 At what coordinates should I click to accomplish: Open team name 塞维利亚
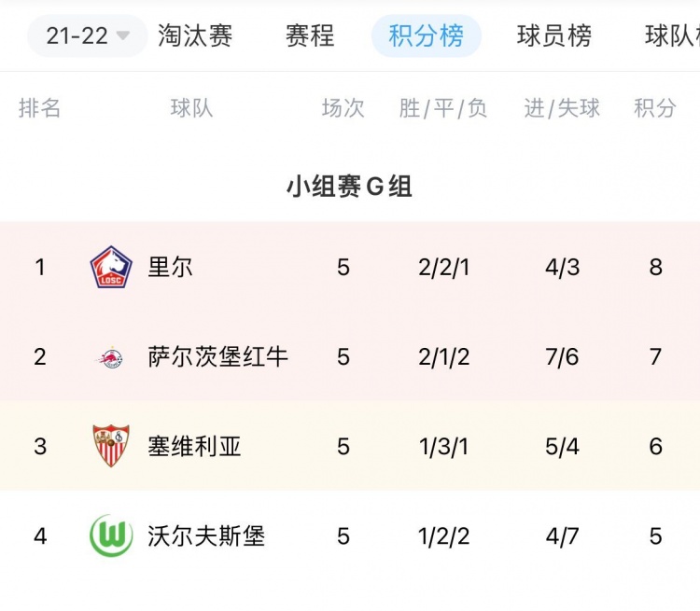(x=194, y=446)
